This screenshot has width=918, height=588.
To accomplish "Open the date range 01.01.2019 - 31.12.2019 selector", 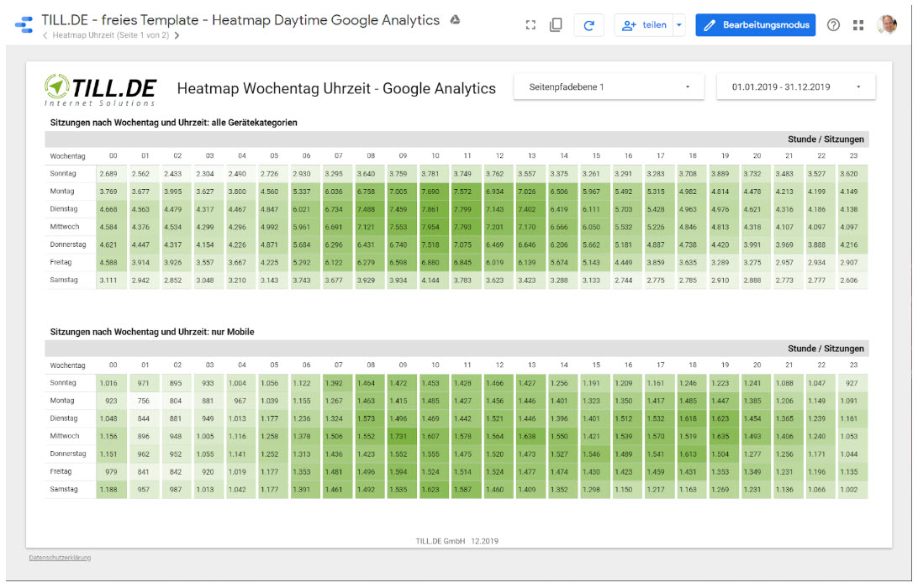I will pos(795,87).
